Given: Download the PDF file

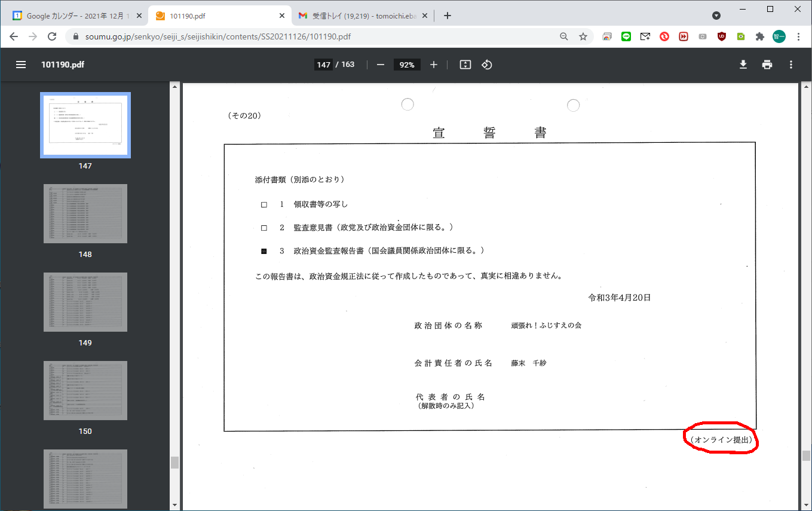Looking at the screenshot, I should (743, 65).
